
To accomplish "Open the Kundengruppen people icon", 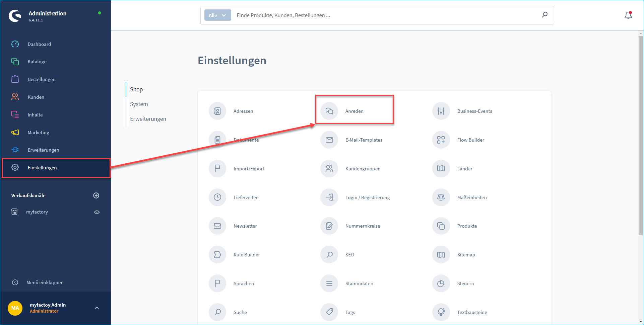I will 329,169.
